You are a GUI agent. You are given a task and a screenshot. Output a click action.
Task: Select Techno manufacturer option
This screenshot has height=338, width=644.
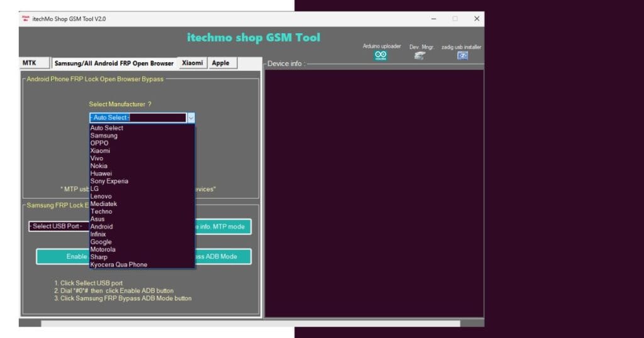tap(142, 211)
